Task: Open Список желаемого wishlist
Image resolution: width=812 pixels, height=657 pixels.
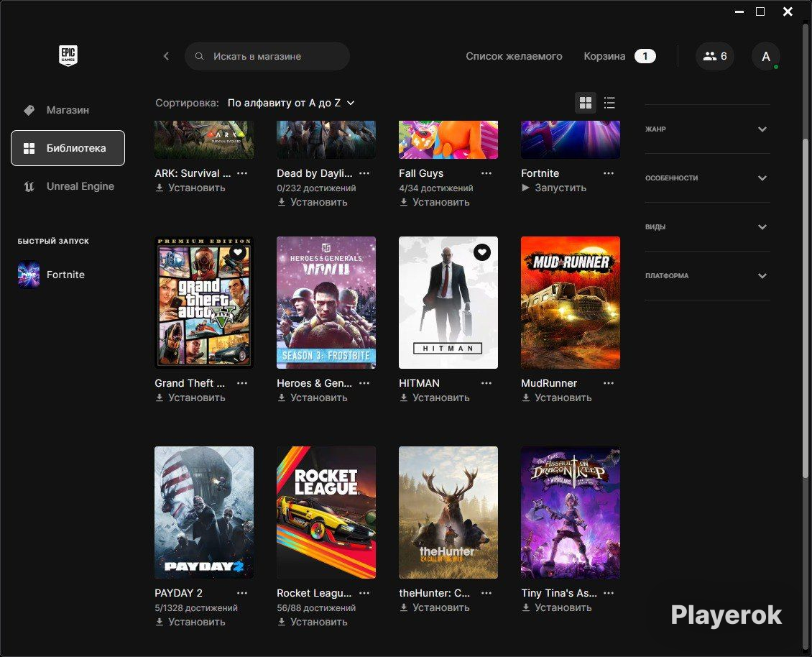Action: 514,56
